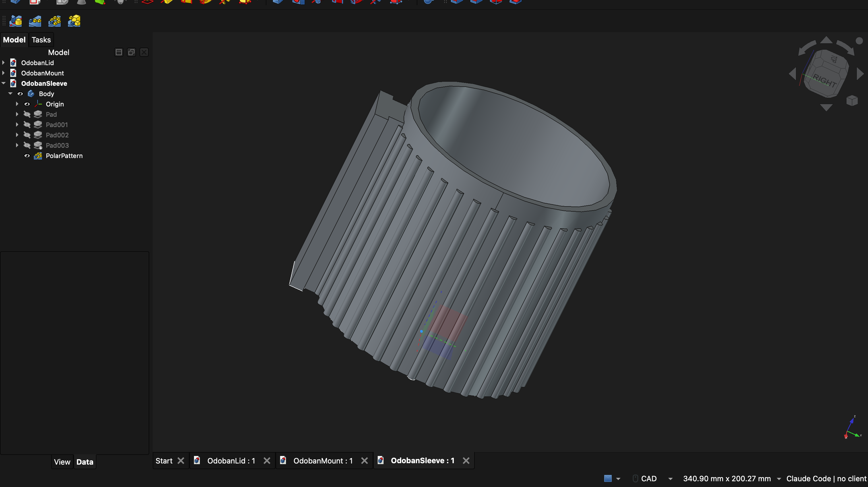Click the Pad003 feature icon in tree

point(38,145)
